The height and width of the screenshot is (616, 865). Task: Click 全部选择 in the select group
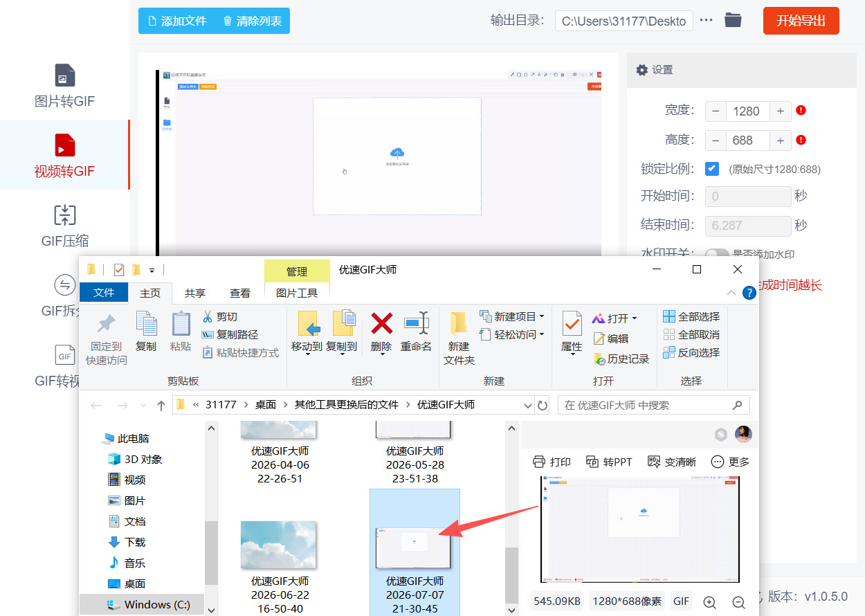tap(691, 316)
